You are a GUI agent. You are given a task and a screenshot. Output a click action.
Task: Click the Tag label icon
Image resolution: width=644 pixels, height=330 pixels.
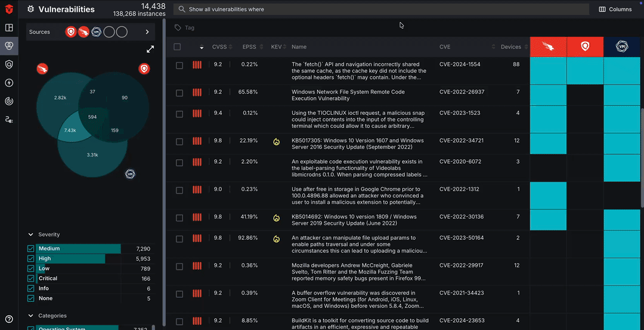178,27
